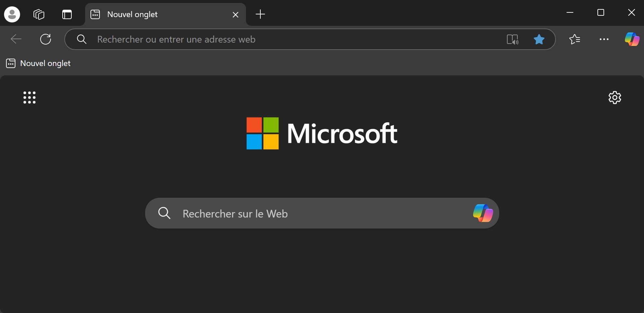
Task: Activate read aloud icon in address bar
Action: tap(513, 39)
